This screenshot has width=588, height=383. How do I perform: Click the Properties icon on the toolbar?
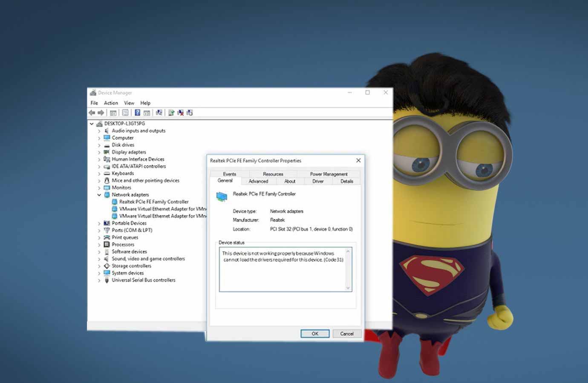pyautogui.click(x=125, y=112)
